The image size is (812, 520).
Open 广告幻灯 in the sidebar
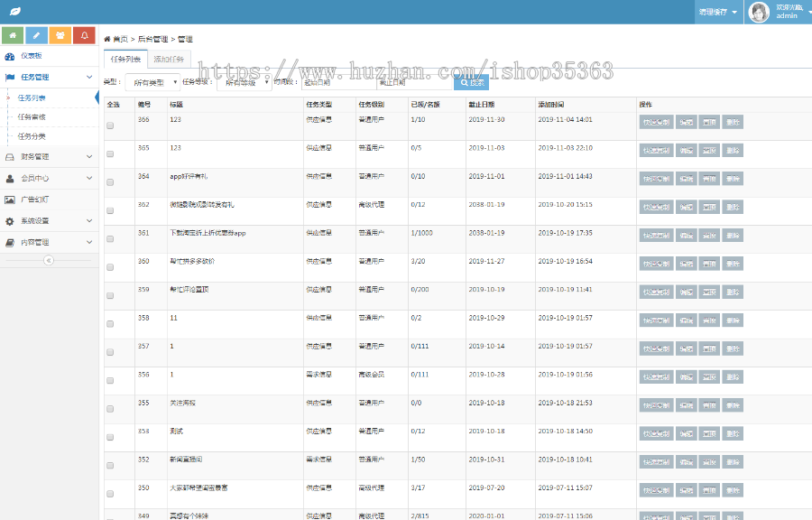(x=34, y=200)
